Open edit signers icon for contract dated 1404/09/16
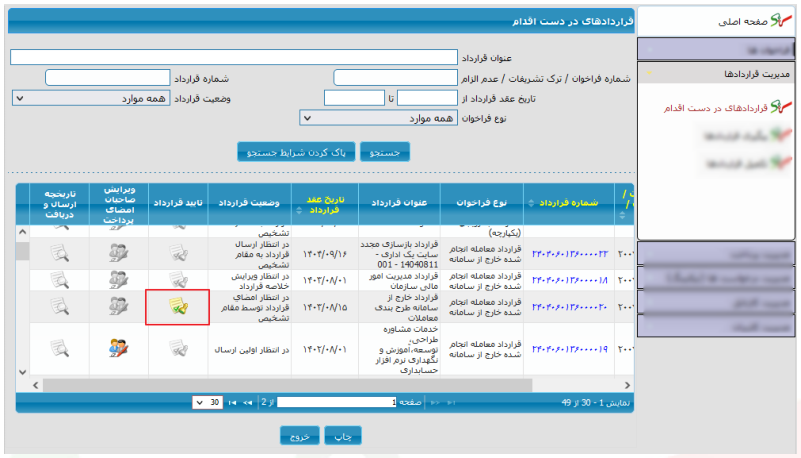This screenshot has width=801, height=458. 119,253
